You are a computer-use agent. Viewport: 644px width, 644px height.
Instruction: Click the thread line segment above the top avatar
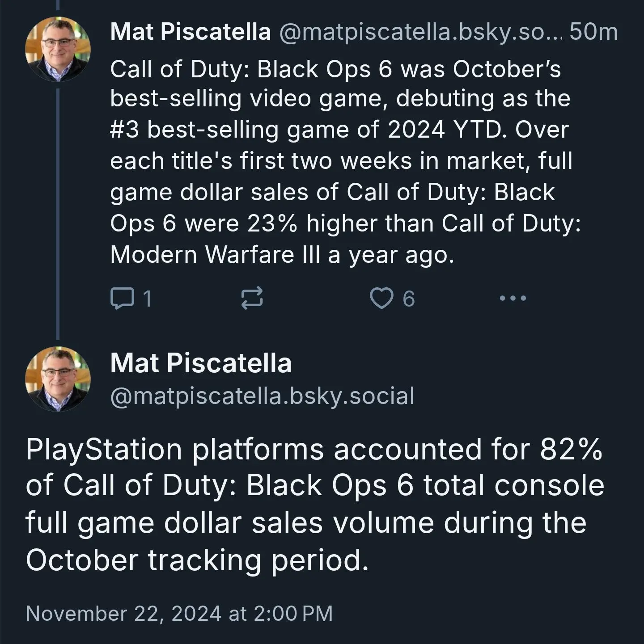click(58, 5)
